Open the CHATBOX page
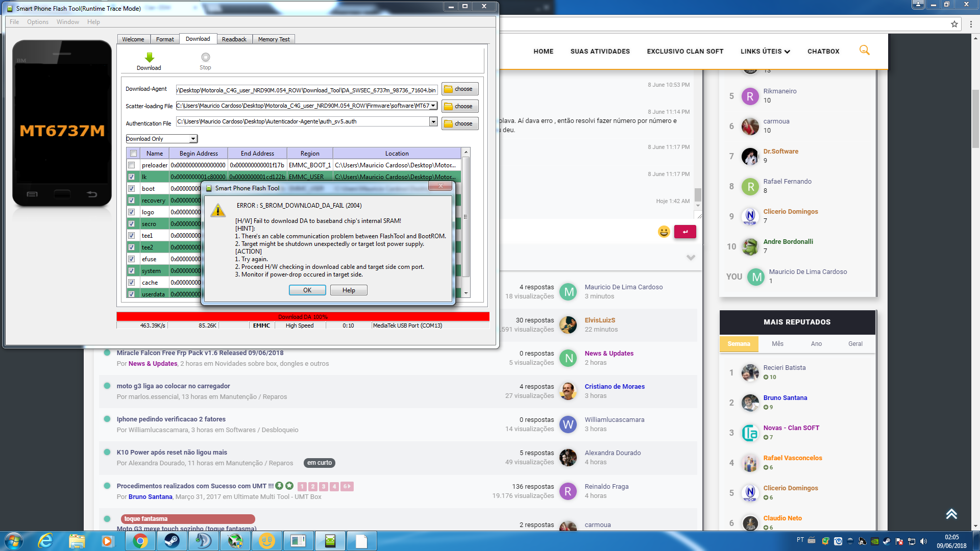The height and width of the screenshot is (551, 980). 823,52
